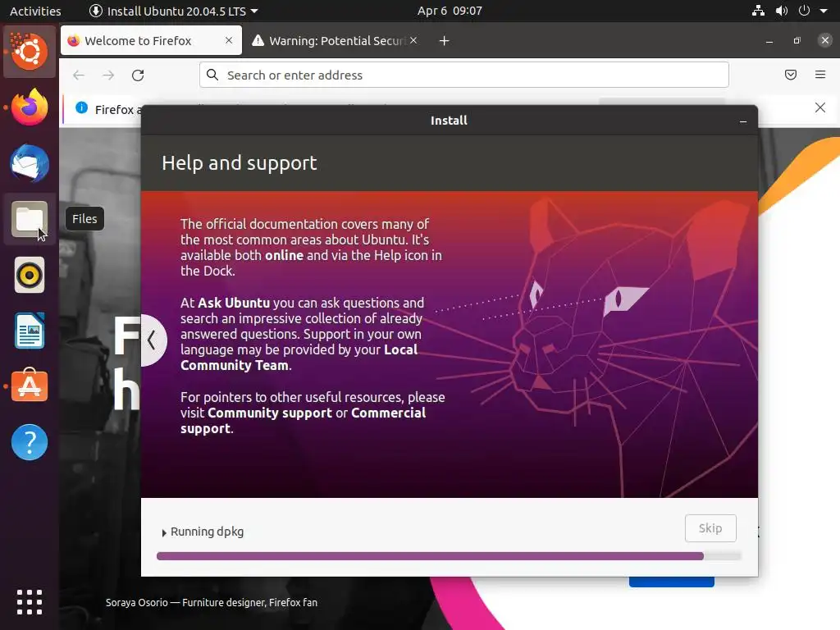Click the info icon in Firefox notification bar
Viewport: 840px width, 630px height.
(x=81, y=107)
